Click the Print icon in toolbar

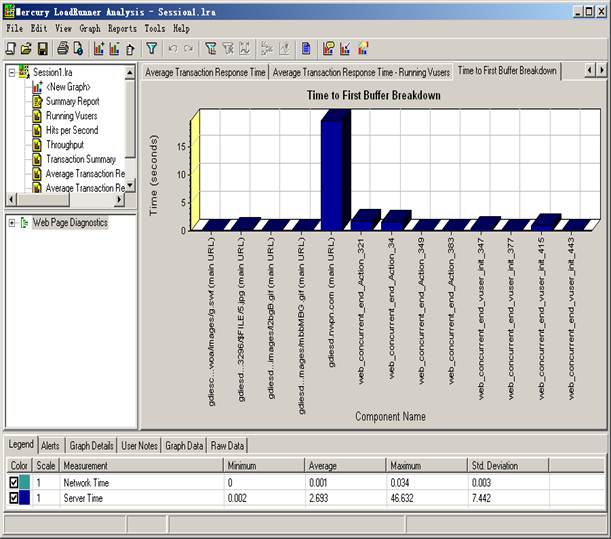pos(62,48)
